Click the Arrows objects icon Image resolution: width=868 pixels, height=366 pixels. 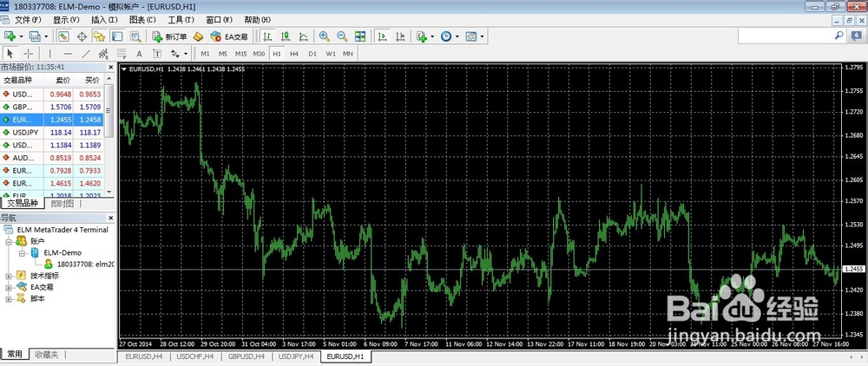pos(175,54)
